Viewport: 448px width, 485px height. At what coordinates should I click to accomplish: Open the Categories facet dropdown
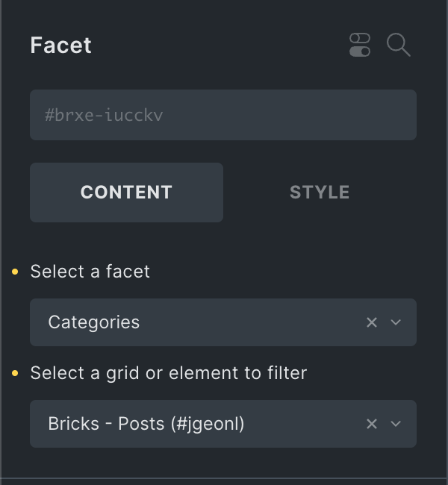coord(194,322)
